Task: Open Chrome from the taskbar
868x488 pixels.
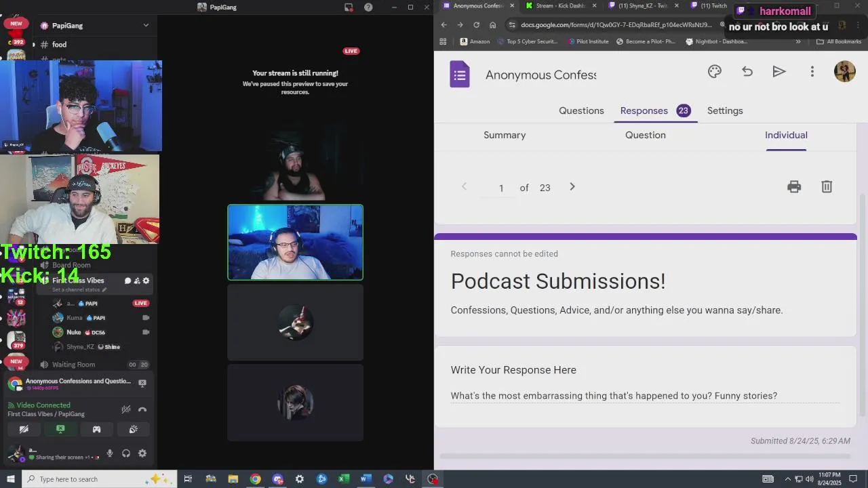Action: (x=255, y=479)
